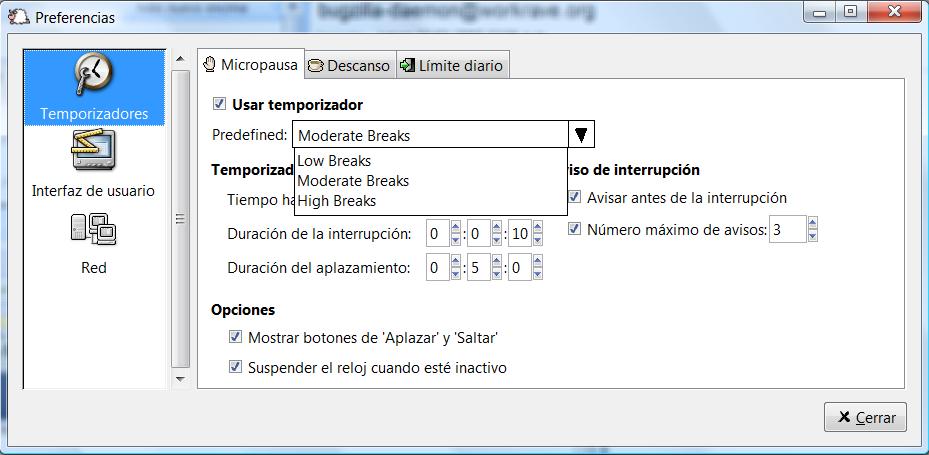Open the Red network icon
929x455 pixels.
tap(94, 230)
